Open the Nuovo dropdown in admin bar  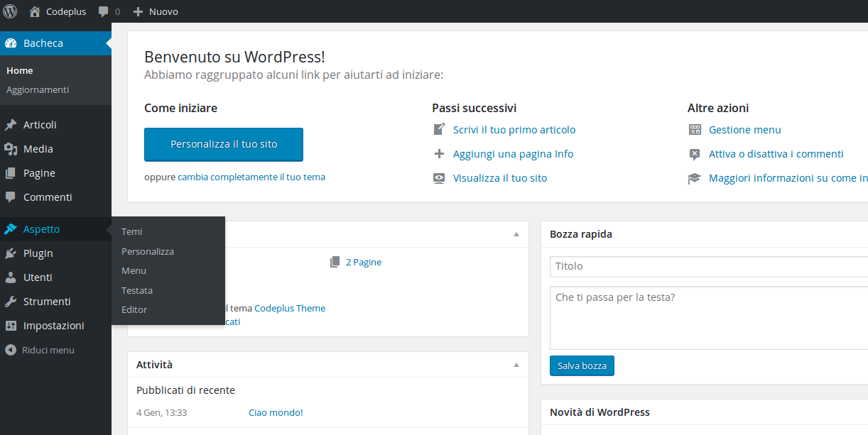point(156,11)
